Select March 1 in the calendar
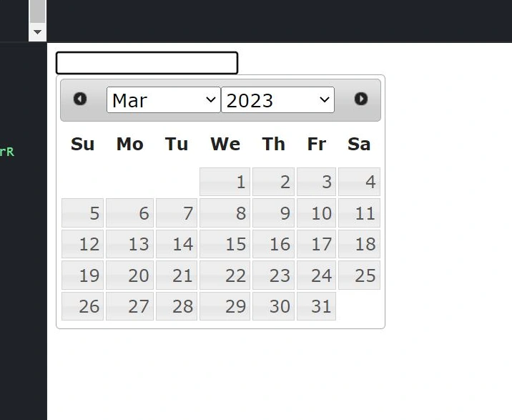 (x=225, y=182)
